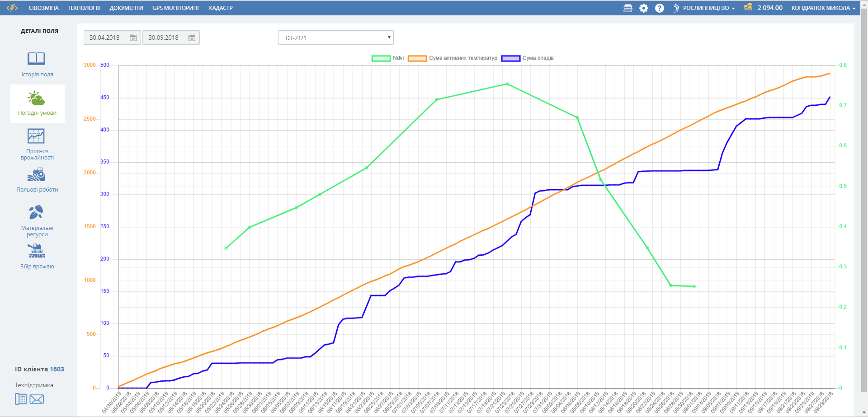Open the Історія поля book icon
868x417 pixels.
[37, 59]
